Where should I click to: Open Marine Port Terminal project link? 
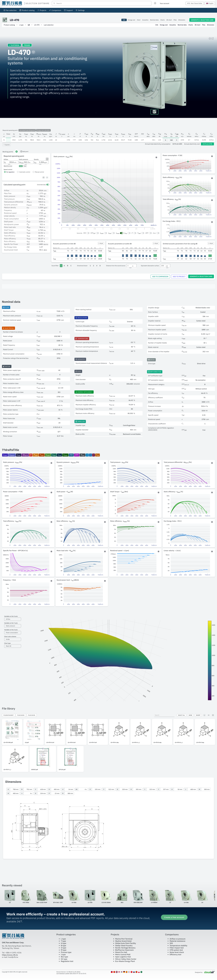[124, 939]
